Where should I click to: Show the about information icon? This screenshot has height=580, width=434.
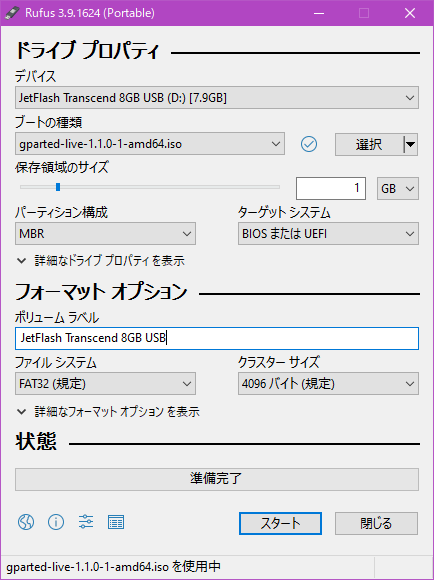click(x=56, y=522)
